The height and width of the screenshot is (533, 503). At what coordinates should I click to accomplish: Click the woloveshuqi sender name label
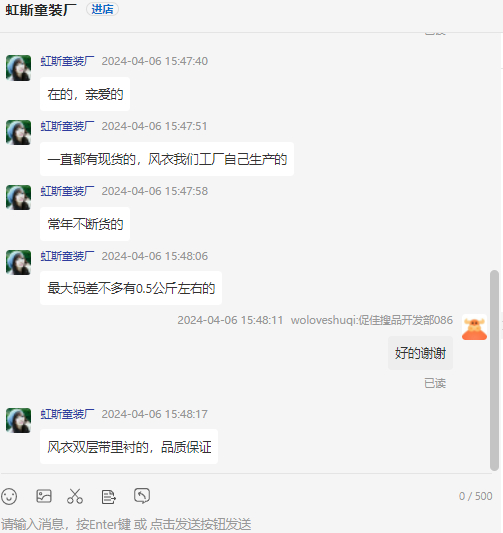372,320
